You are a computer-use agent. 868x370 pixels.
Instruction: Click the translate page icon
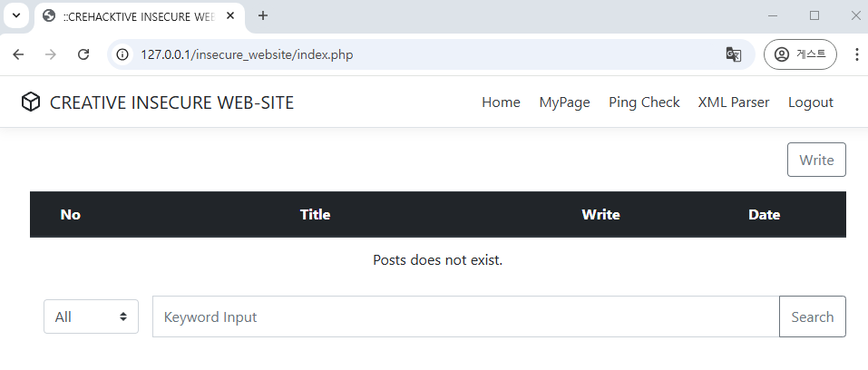(734, 54)
